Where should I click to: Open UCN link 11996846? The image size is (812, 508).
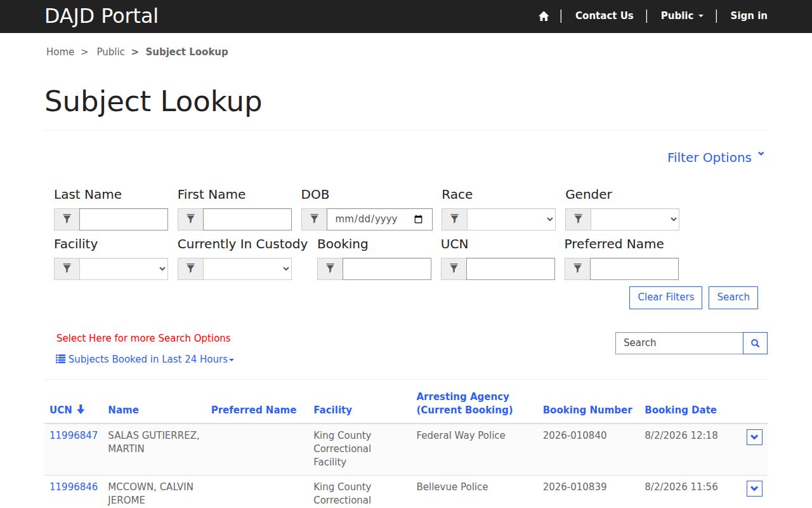[74, 487]
